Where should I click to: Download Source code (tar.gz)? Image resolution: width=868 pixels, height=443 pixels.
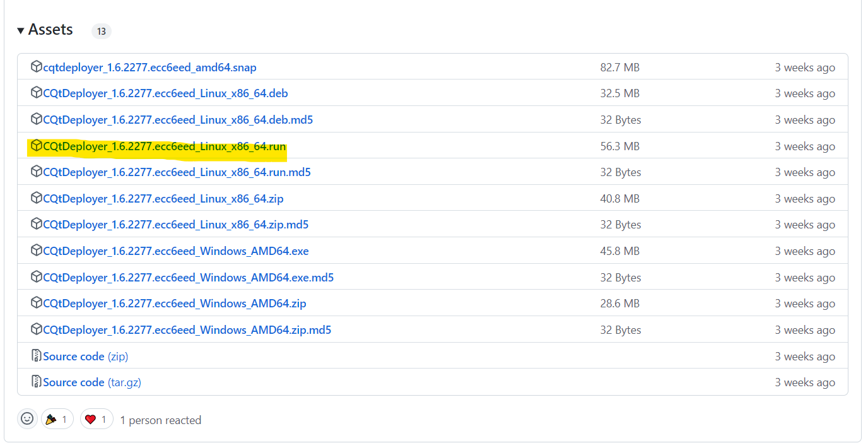(x=91, y=382)
